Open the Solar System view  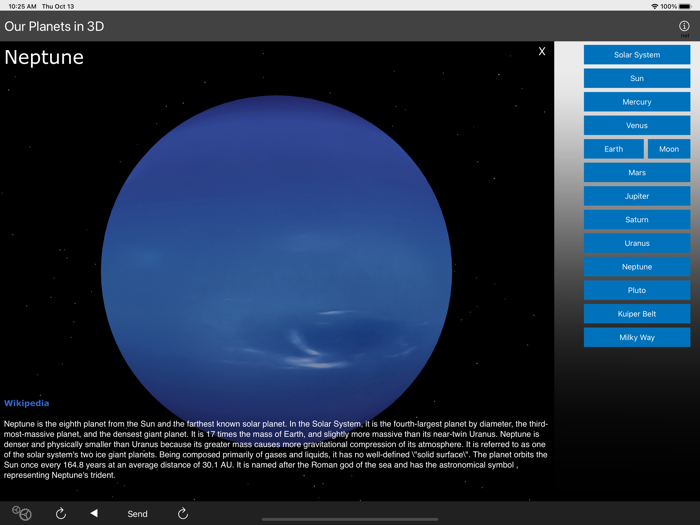click(637, 55)
